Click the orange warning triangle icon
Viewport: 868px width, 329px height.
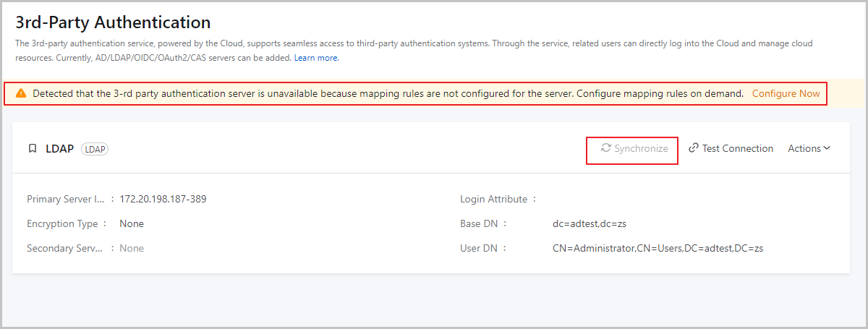[21, 94]
